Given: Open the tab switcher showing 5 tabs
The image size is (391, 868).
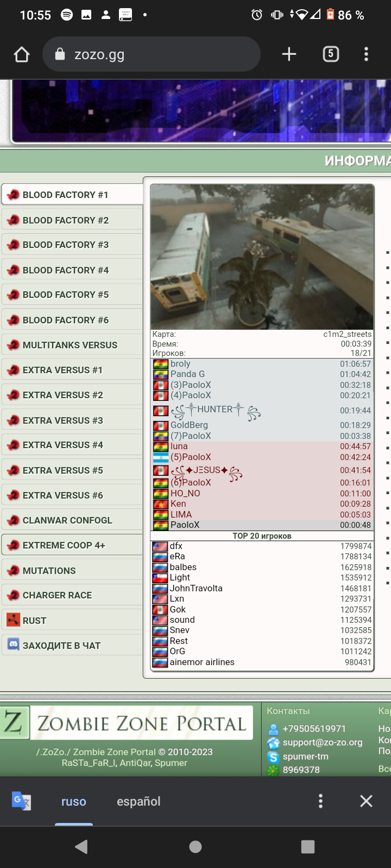Looking at the screenshot, I should (331, 54).
